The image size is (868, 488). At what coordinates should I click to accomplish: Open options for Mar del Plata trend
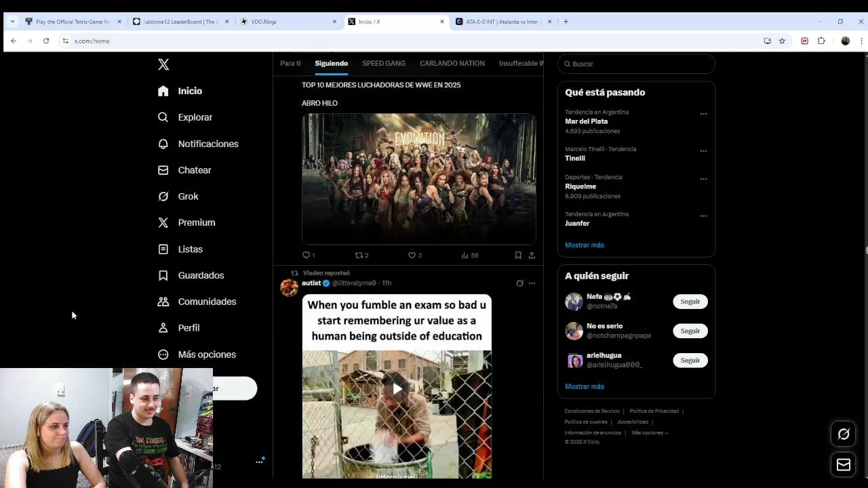[x=703, y=114]
